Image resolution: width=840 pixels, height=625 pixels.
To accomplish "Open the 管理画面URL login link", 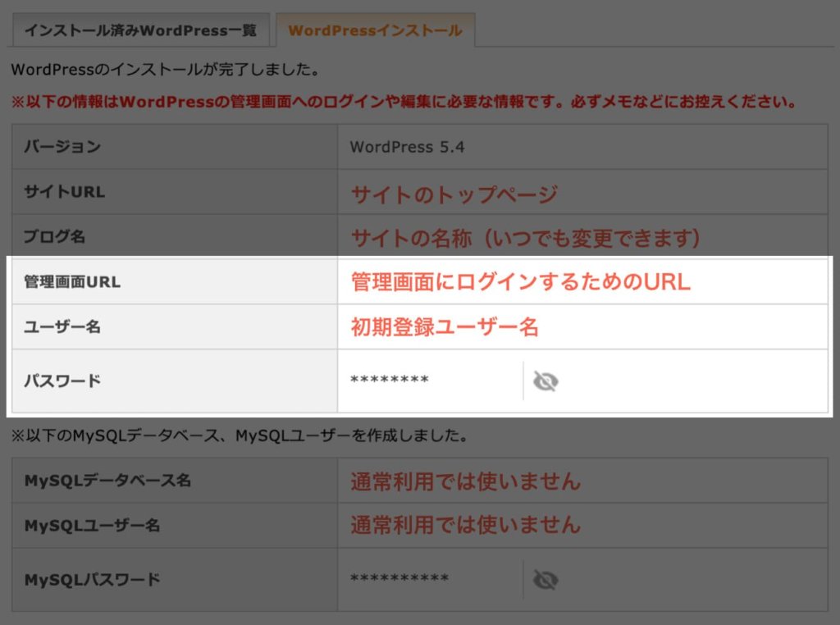I will click(x=521, y=281).
